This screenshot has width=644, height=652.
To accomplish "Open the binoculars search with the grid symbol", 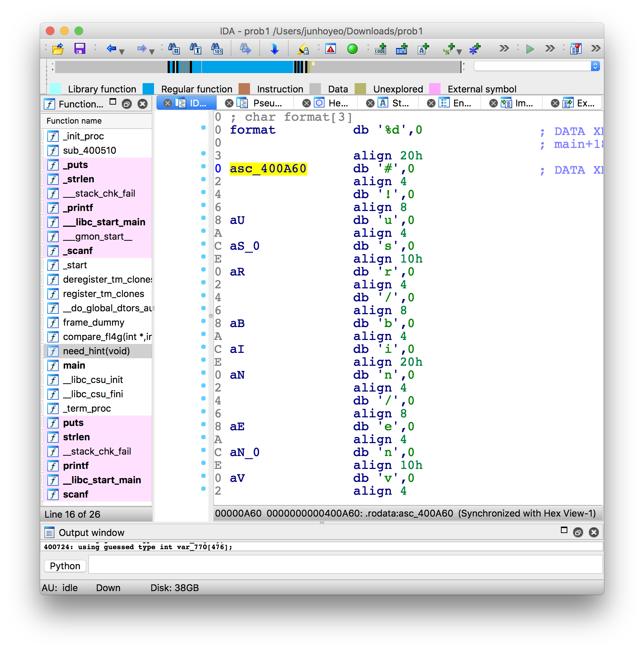I will coord(174,48).
